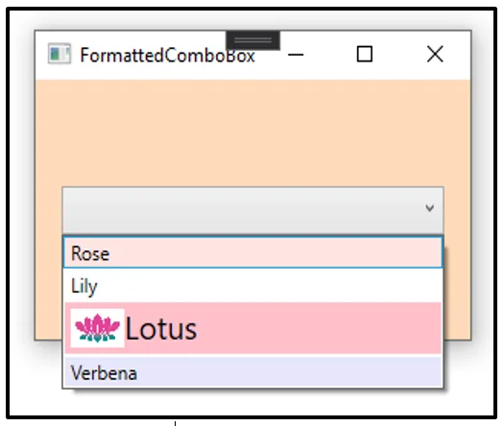Click the word Verbena label
This screenshot has width=504, height=426.
pos(104,373)
